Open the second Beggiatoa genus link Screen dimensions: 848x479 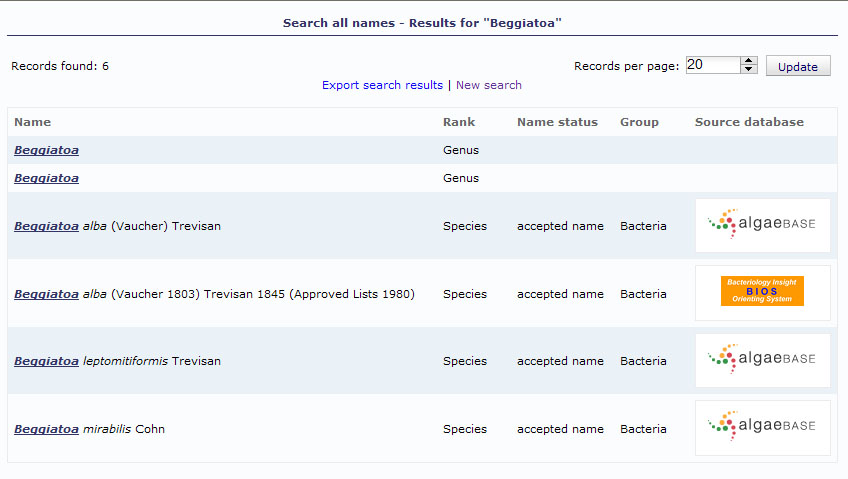tap(47, 178)
